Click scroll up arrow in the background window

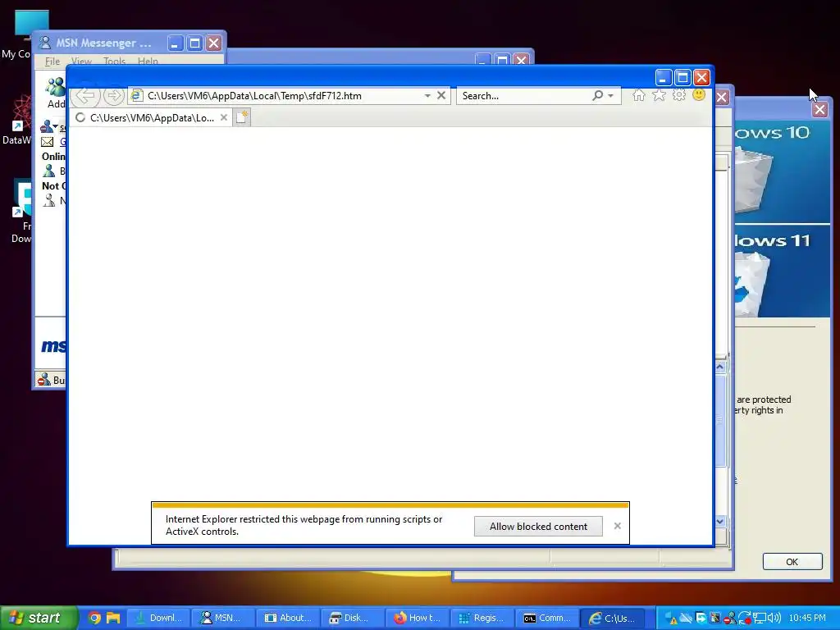click(720, 367)
